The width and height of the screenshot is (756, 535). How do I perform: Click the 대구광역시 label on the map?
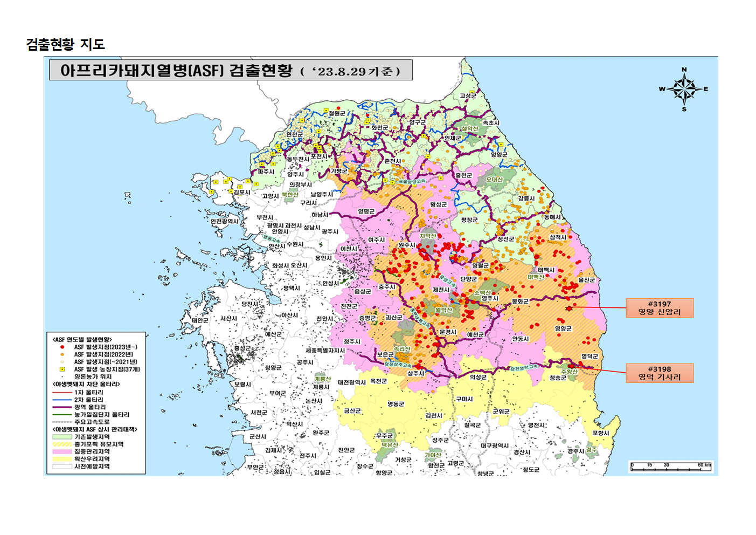(x=494, y=446)
